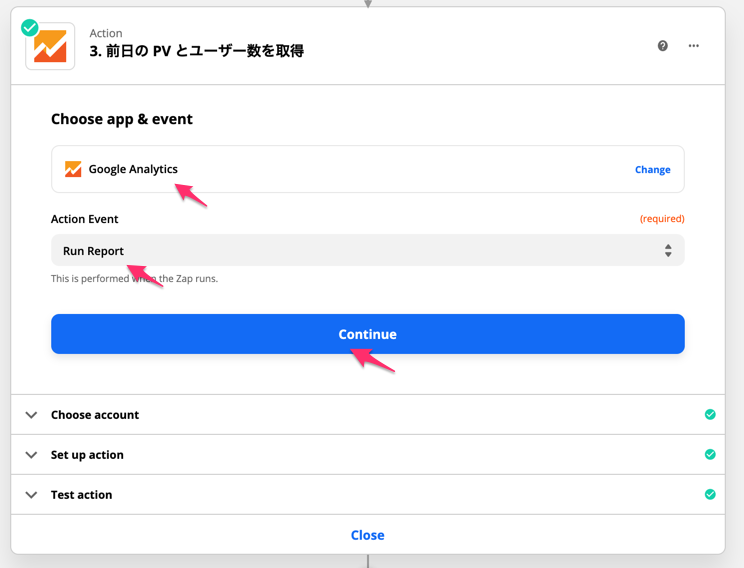Viewport: 744px width, 568px height.
Task: Click the chevron beside Test action
Action: click(x=31, y=495)
